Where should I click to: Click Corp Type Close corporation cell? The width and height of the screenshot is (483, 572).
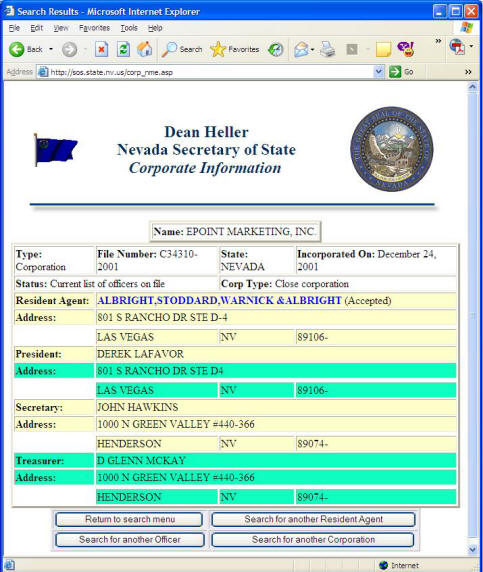click(338, 283)
